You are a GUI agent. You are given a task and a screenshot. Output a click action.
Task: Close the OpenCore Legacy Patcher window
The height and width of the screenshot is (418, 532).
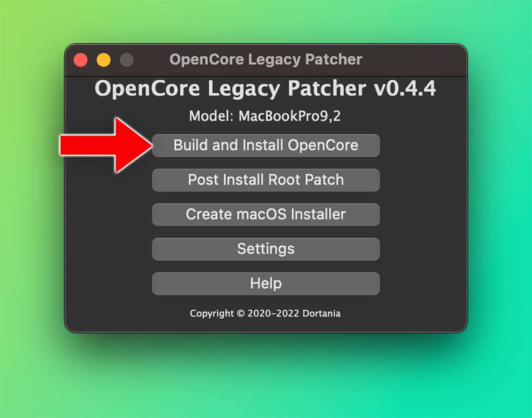tap(81, 60)
